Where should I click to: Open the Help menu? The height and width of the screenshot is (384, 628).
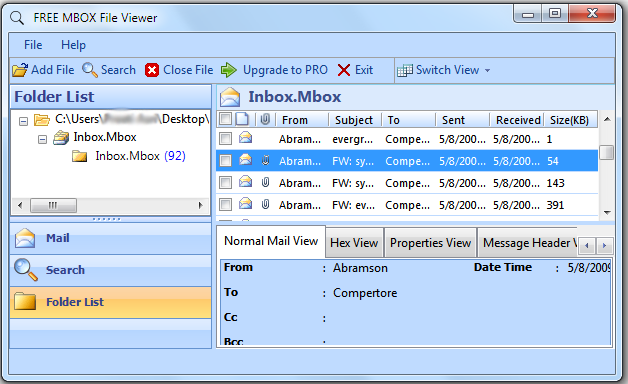tap(73, 45)
